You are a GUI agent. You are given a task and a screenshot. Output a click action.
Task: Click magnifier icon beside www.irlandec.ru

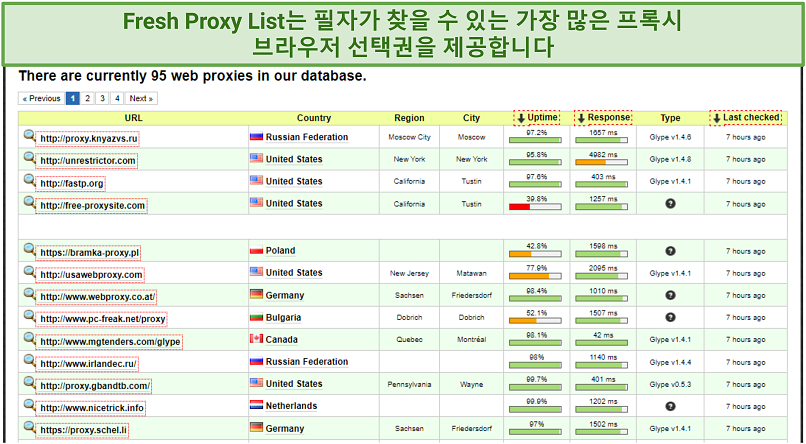[x=29, y=361]
